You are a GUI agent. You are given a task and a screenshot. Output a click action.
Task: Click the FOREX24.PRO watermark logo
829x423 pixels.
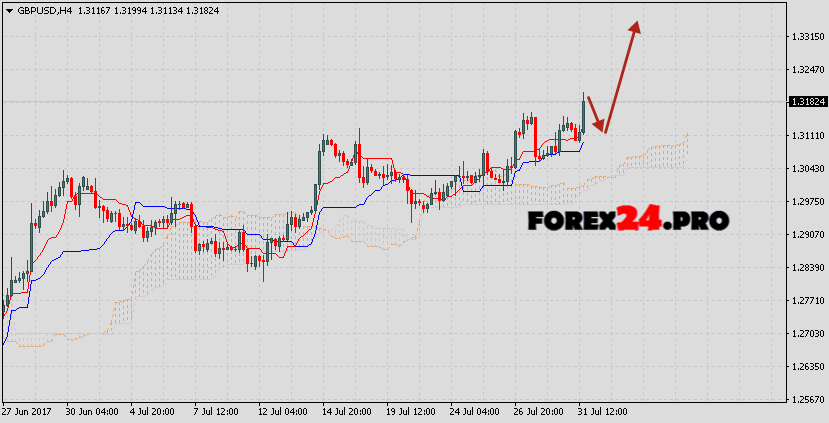point(628,219)
